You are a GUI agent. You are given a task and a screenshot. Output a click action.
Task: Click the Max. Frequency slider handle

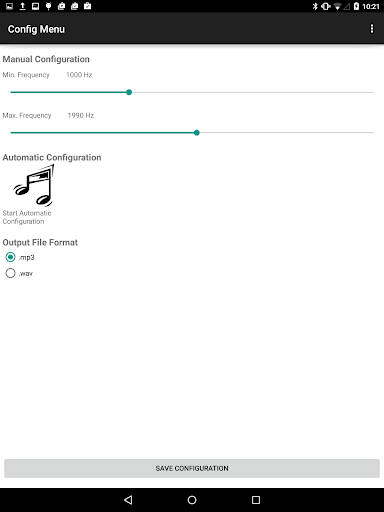coord(197,133)
